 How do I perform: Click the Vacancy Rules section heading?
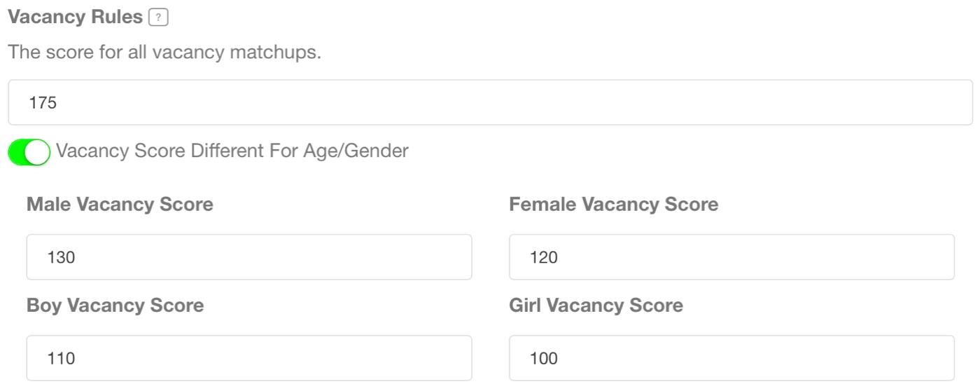76,18
